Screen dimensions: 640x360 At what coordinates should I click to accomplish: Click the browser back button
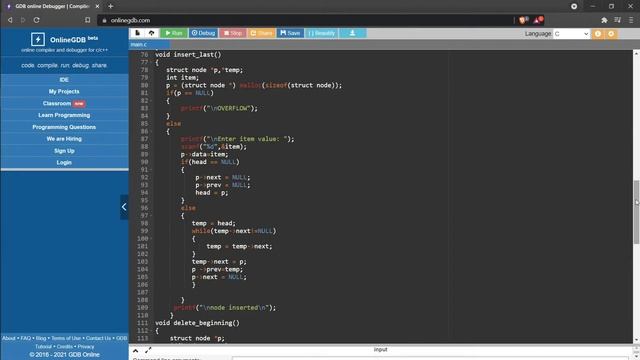[10, 20]
